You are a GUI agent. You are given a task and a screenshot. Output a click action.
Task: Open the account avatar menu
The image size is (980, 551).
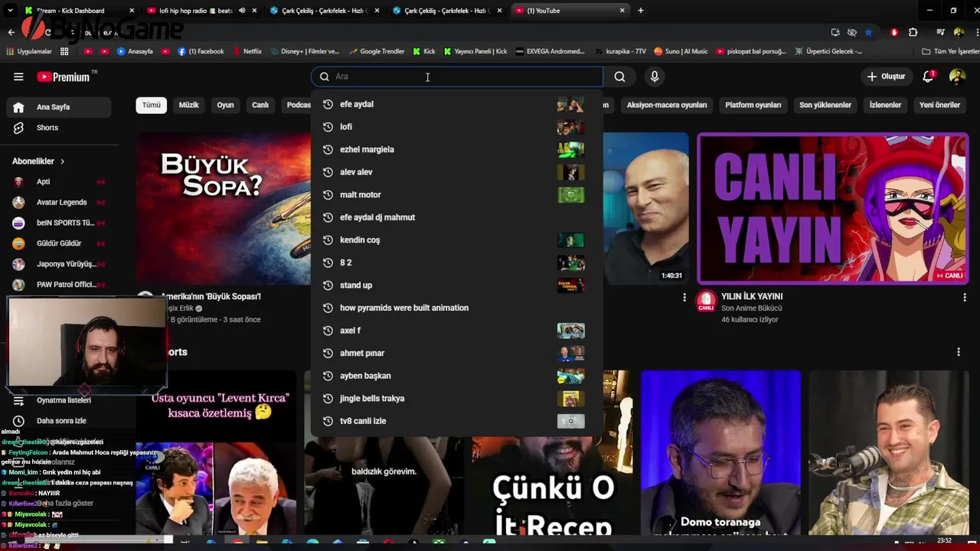tap(957, 77)
